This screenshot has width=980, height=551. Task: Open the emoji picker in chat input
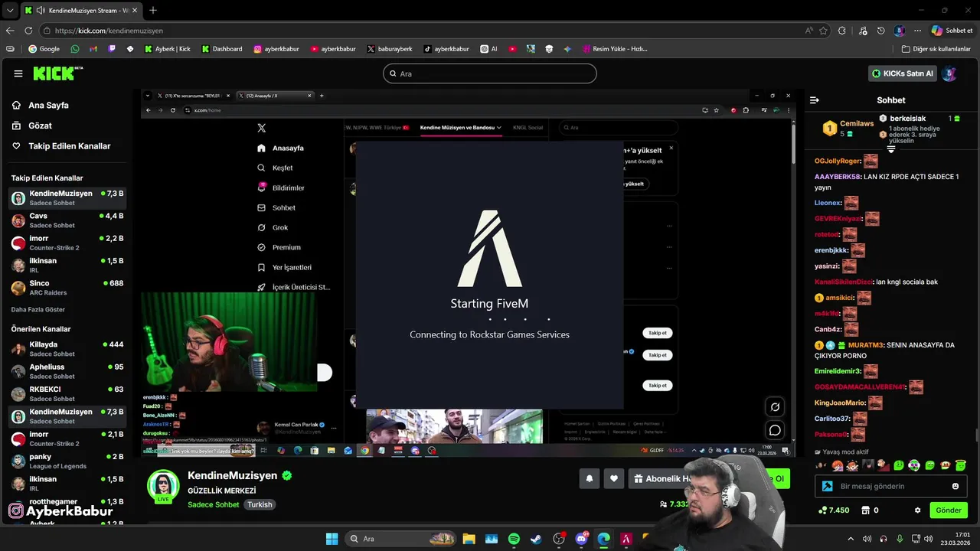(x=955, y=486)
